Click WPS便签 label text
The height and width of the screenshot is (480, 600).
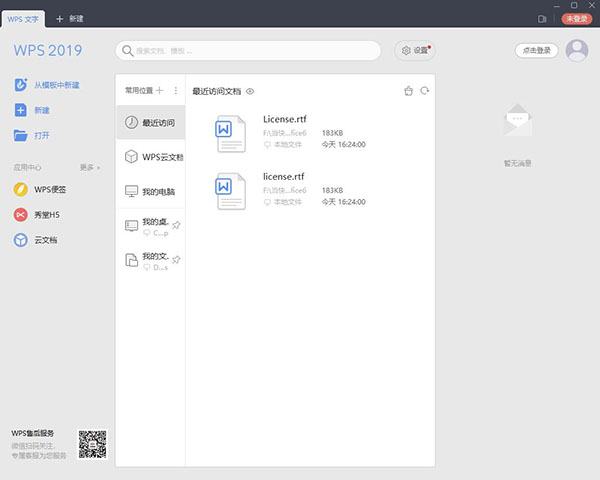coord(50,189)
